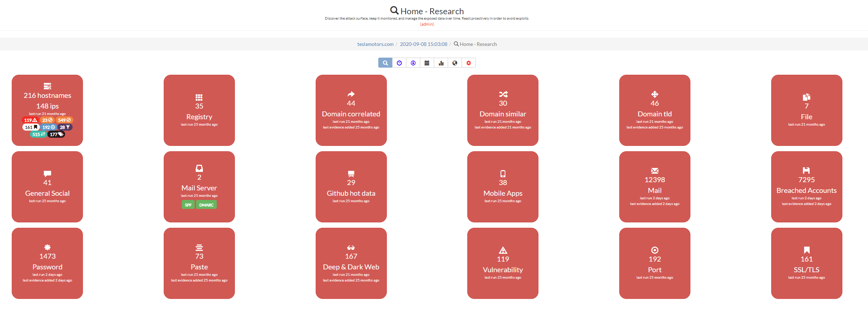
Task: Open the Breached Accounts tile
Action: click(x=806, y=187)
